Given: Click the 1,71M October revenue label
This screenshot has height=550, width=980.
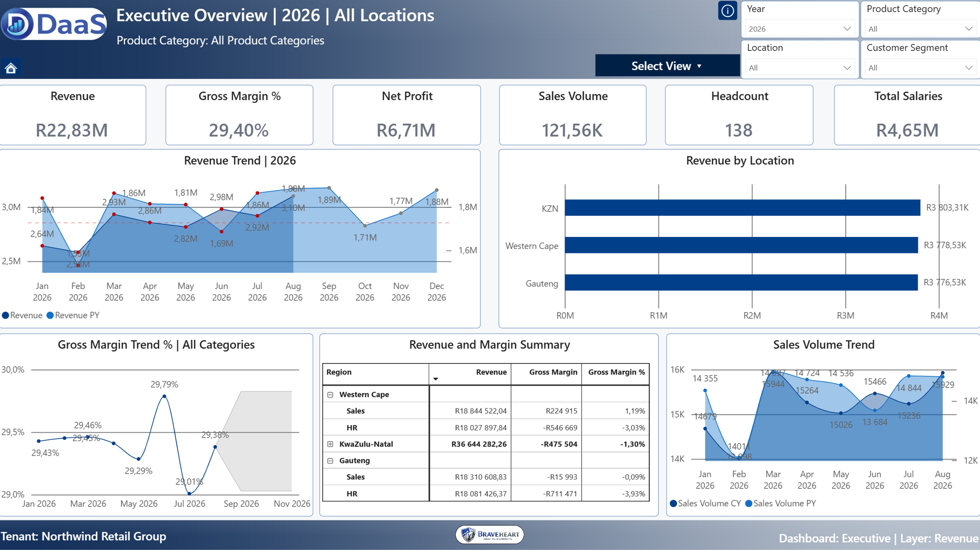Looking at the screenshot, I should tap(365, 238).
